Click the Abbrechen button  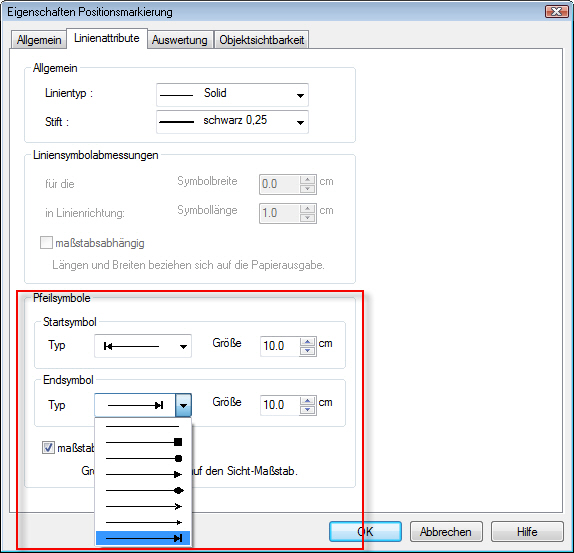446,532
